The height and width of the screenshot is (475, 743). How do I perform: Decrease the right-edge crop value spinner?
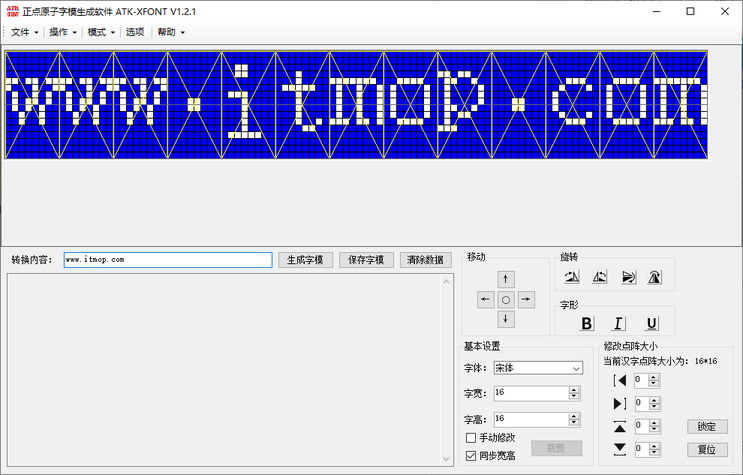[654, 406]
